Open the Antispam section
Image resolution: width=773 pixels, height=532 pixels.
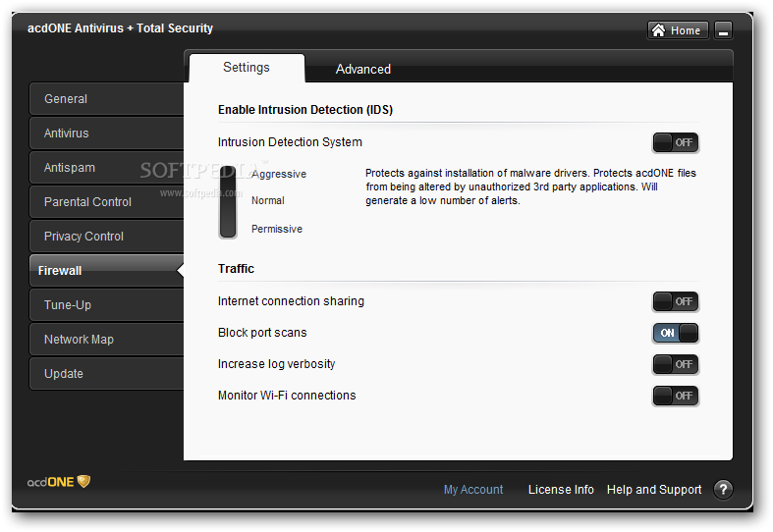(106, 168)
